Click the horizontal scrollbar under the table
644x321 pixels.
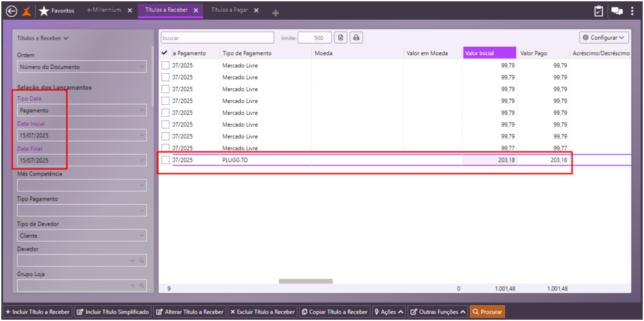tap(306, 281)
